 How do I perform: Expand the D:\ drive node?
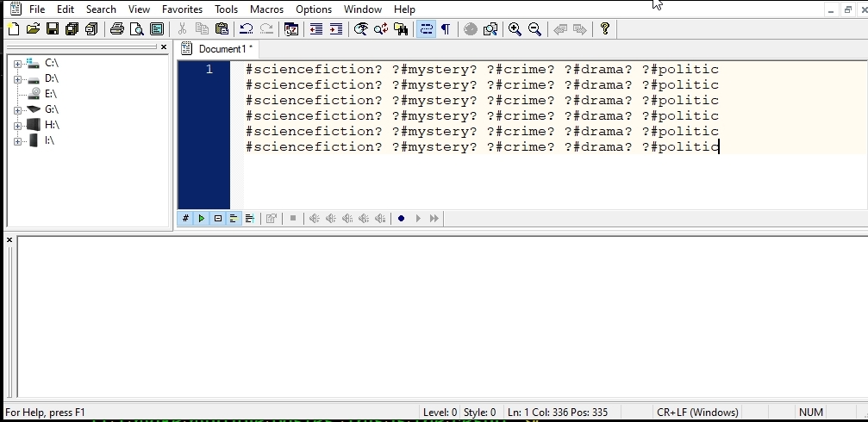[18, 79]
